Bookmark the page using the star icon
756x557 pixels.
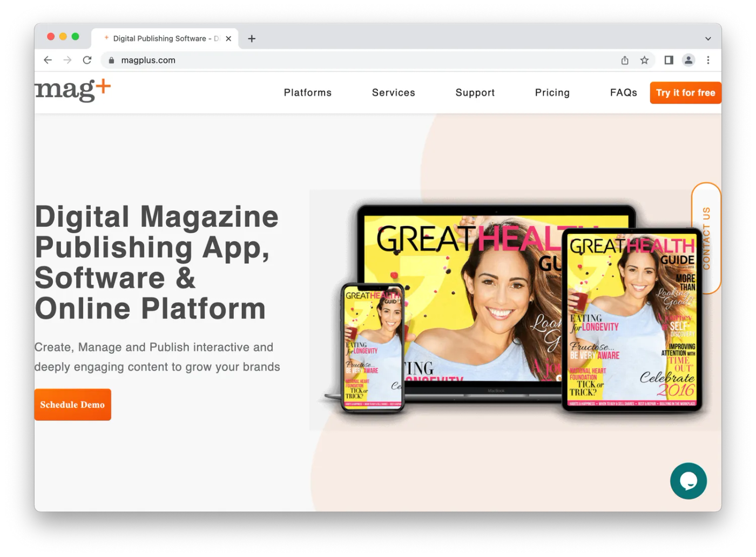tap(644, 60)
